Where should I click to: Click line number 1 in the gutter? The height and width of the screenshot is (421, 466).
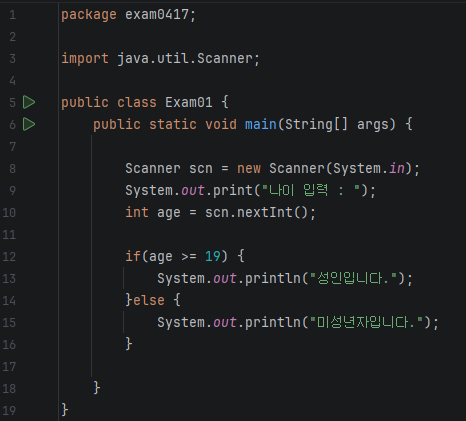tap(12, 15)
